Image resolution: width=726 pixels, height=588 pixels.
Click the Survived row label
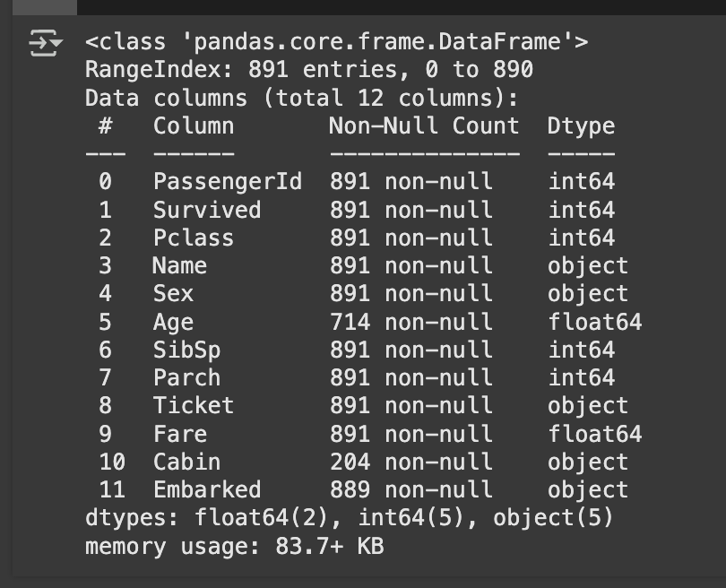coord(207,210)
